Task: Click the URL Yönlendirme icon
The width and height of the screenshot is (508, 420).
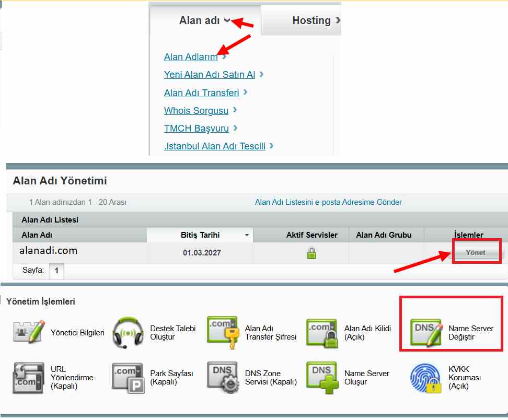Action: tap(29, 378)
